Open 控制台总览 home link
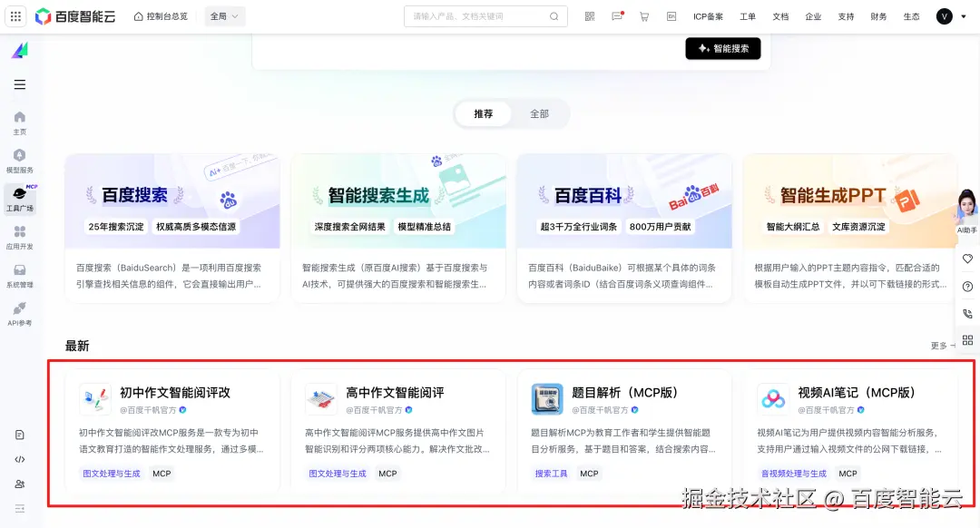This screenshot has width=980, height=528. [x=161, y=16]
